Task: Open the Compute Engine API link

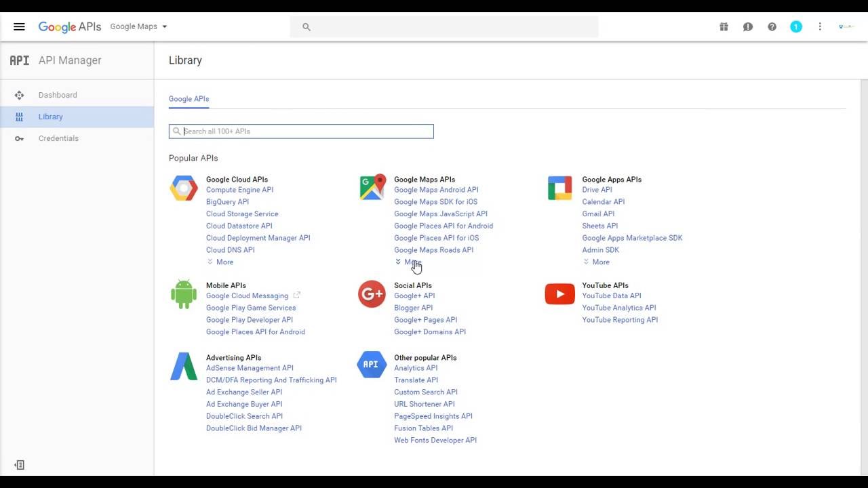Action: pyautogui.click(x=239, y=190)
